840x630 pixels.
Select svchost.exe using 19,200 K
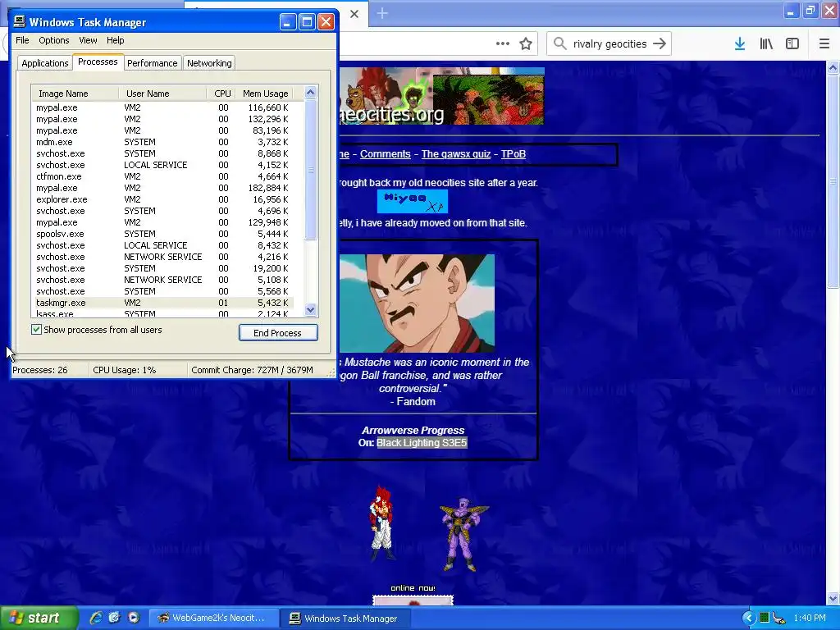(x=162, y=268)
